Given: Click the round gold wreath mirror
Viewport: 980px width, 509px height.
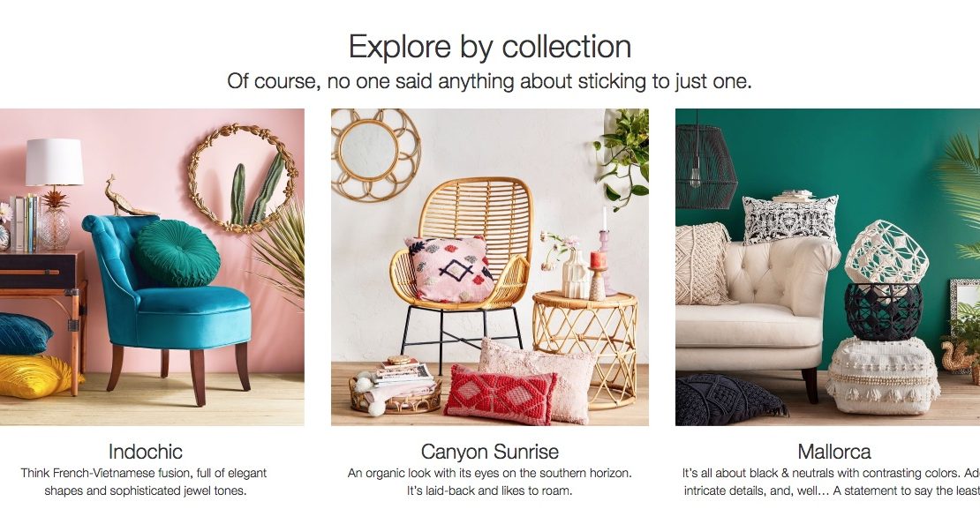Looking at the screenshot, I should 243,178.
